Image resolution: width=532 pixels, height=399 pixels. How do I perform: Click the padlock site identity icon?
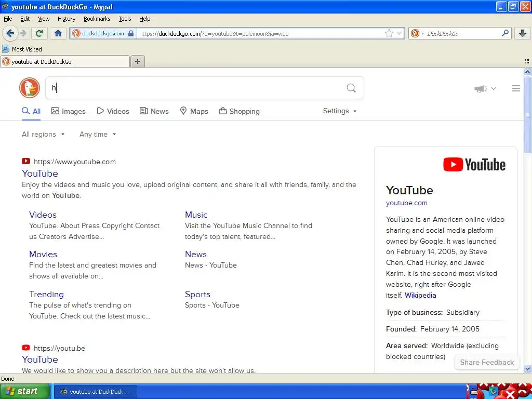(x=131, y=33)
